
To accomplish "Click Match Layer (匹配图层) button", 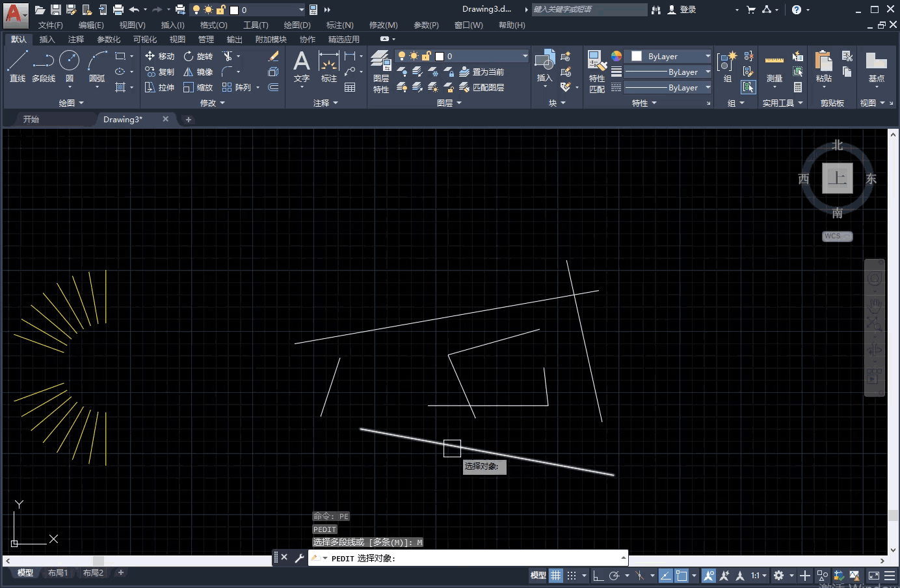I will [x=481, y=87].
